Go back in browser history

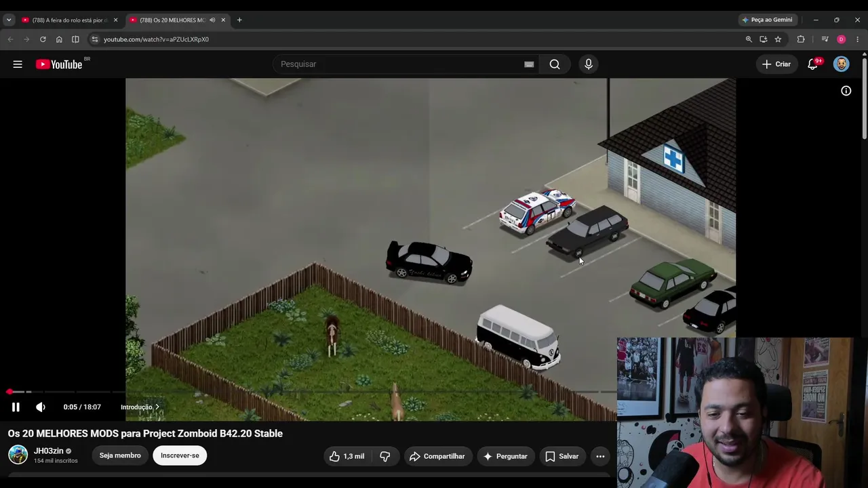(x=10, y=39)
